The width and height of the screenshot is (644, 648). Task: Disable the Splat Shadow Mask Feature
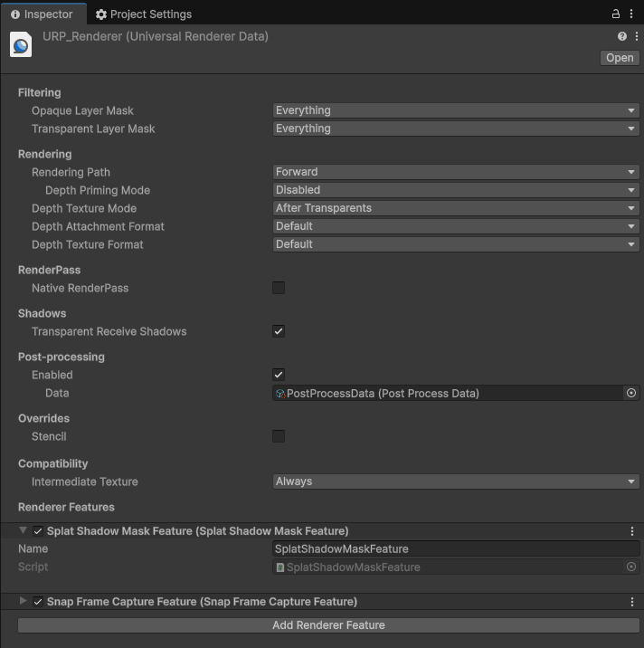38,531
